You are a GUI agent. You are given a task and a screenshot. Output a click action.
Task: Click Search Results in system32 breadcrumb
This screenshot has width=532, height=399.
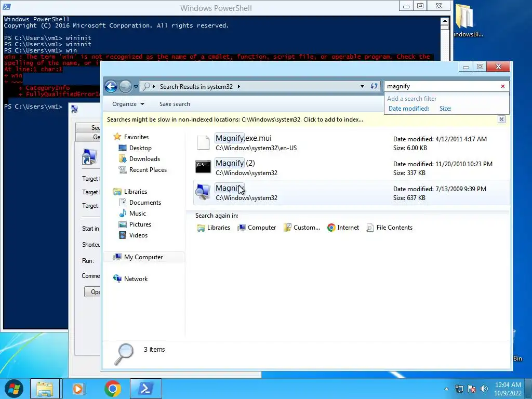click(196, 87)
